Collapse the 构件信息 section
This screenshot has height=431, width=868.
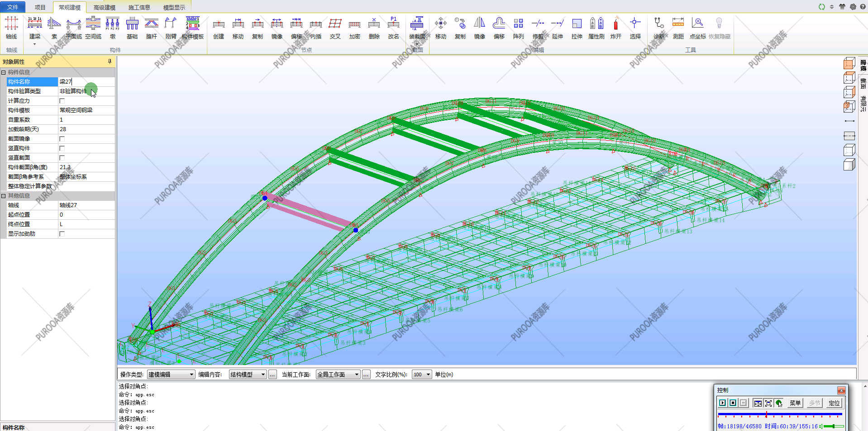tap(4, 72)
